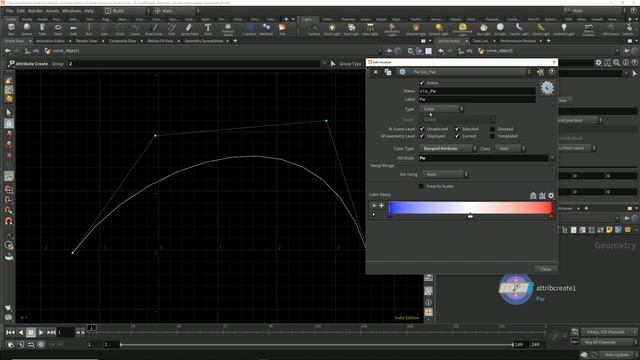Toggle the Active checkbox
The height and width of the screenshot is (360, 640).
click(422, 83)
